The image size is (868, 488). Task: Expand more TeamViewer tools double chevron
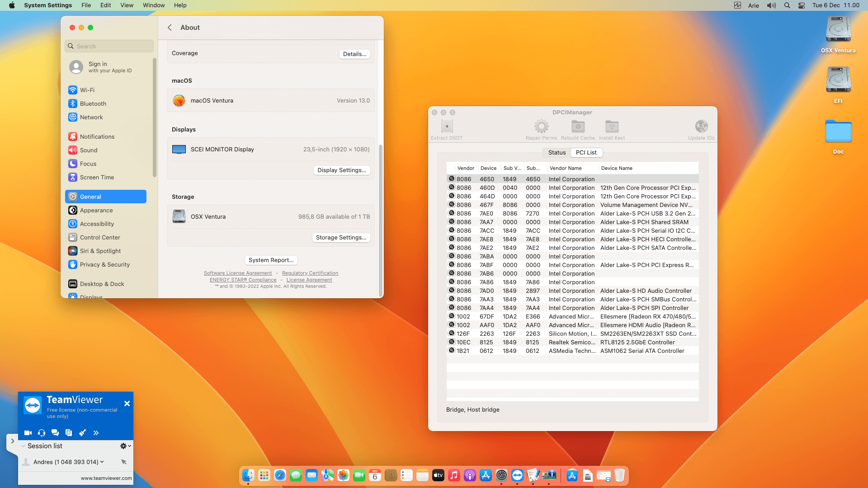coord(96,433)
